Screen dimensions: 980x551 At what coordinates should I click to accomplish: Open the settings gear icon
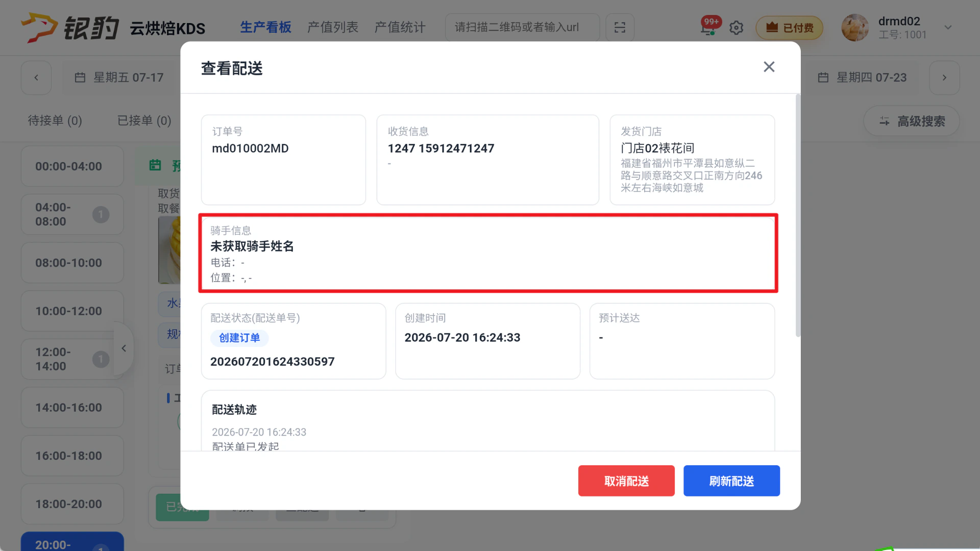click(736, 28)
